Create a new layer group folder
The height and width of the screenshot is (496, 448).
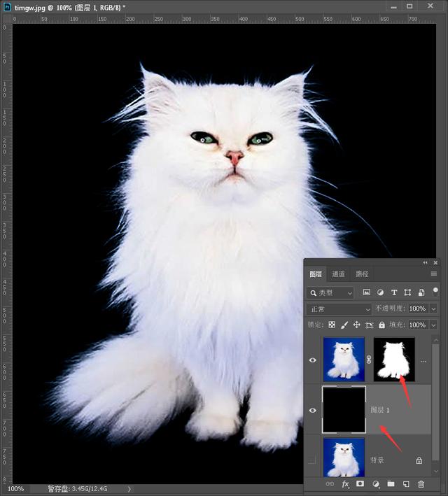pyautogui.click(x=391, y=484)
